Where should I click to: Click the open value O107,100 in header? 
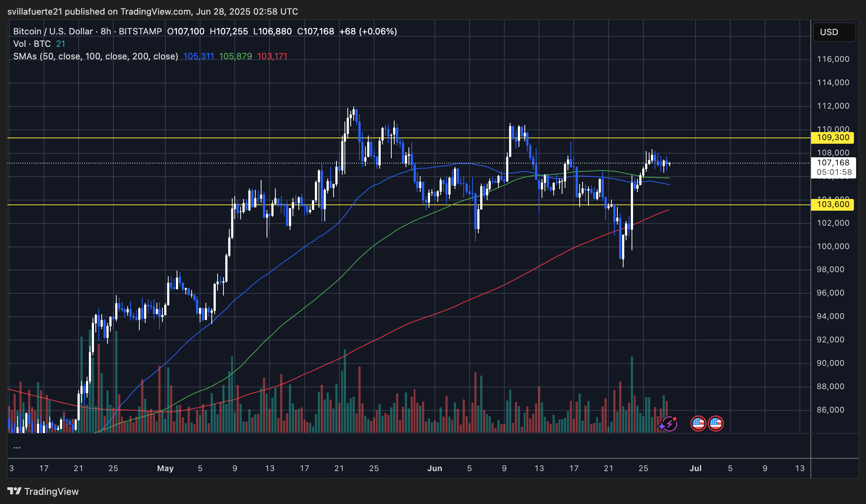tap(186, 31)
